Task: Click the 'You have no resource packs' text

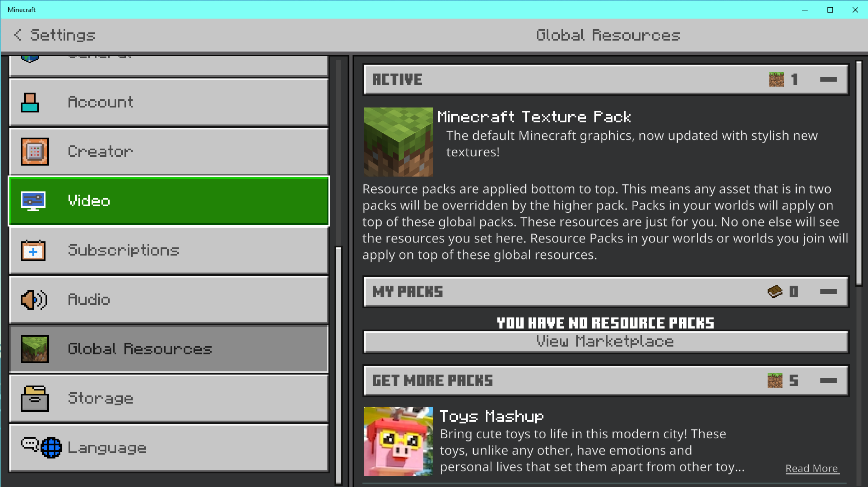Action: point(606,323)
